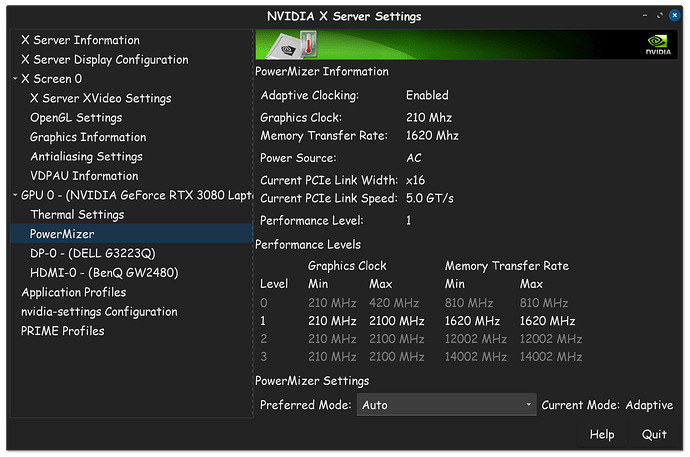
Task: Select X Server Display Configuration
Action: (x=105, y=59)
